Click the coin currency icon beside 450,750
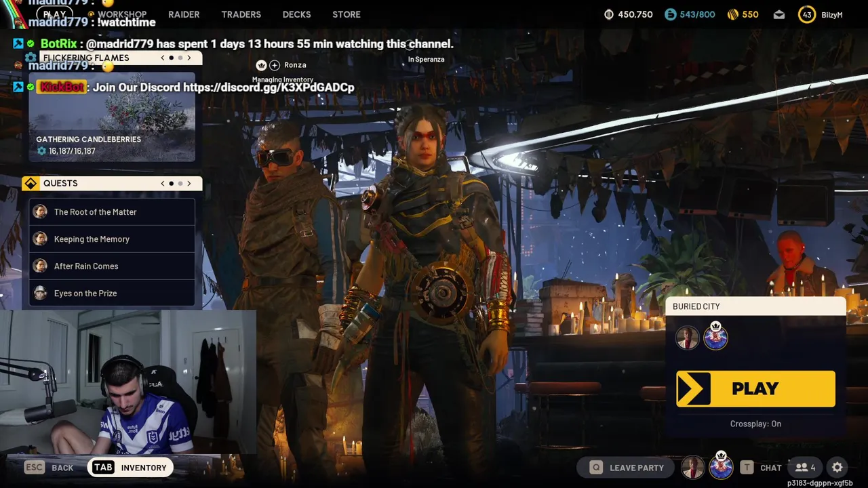 coord(609,14)
